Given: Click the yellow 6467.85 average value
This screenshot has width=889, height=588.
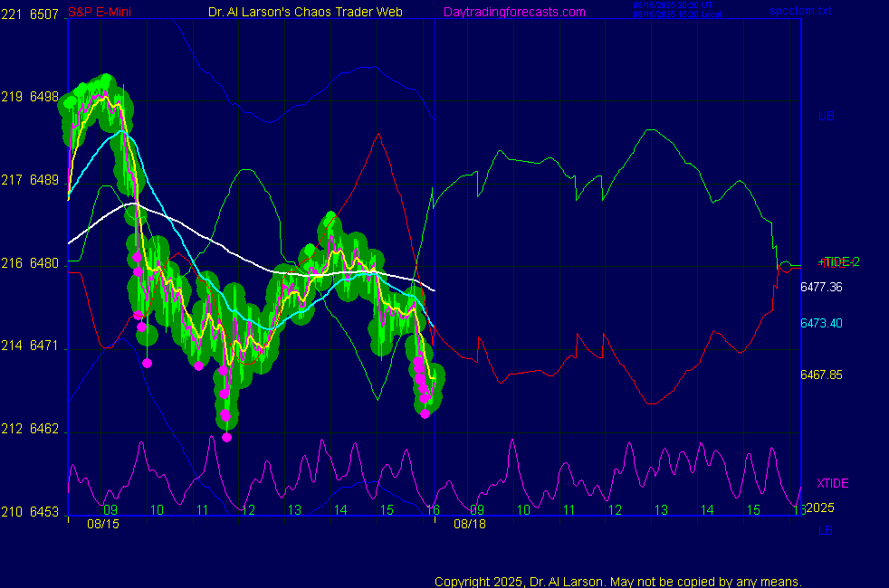Looking at the screenshot, I should (x=821, y=375).
